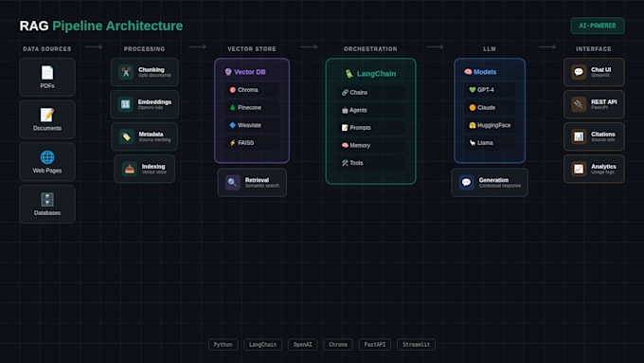Click the Chunking label text

click(x=152, y=70)
